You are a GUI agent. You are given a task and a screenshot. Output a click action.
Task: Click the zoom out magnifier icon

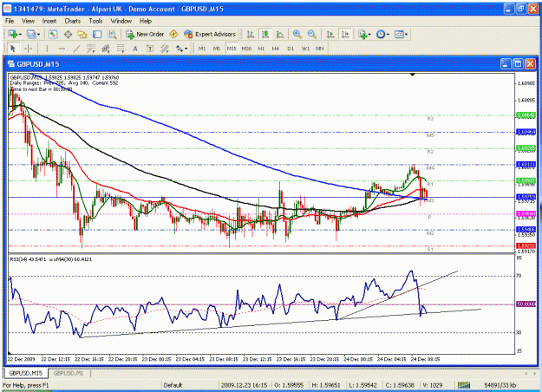tap(312, 34)
